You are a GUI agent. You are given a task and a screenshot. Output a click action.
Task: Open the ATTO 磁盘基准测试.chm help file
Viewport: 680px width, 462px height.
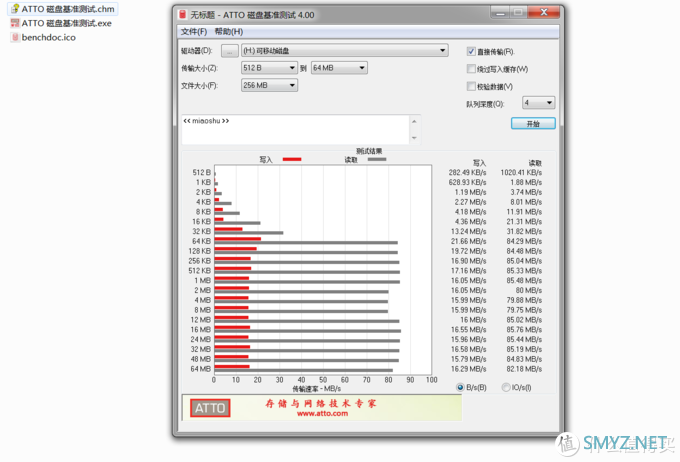point(63,9)
